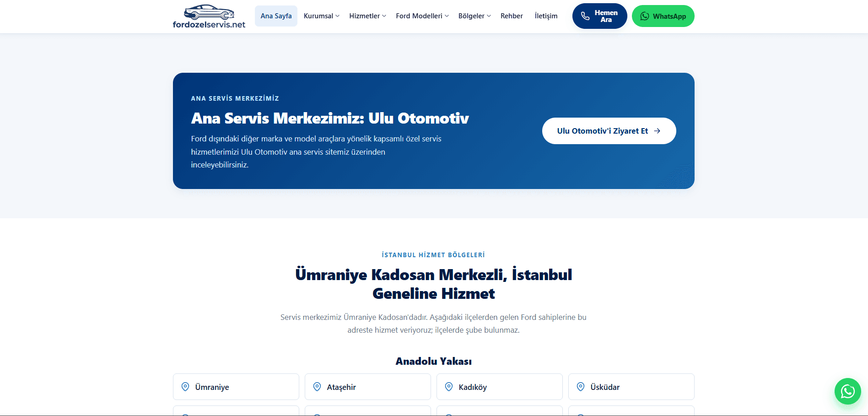Screen dimensions: 868x416
Task: Visit Ulu Otomotiv'i Ziyaret Et button
Action: click(609, 131)
